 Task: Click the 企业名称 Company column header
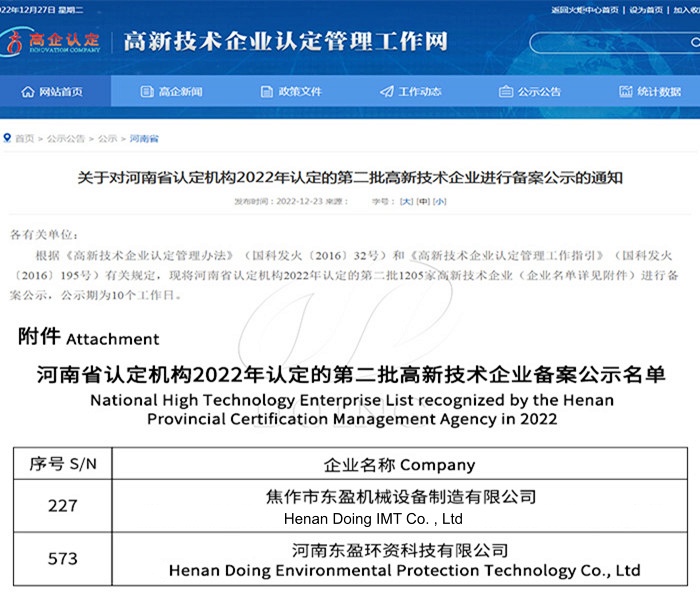click(399, 465)
